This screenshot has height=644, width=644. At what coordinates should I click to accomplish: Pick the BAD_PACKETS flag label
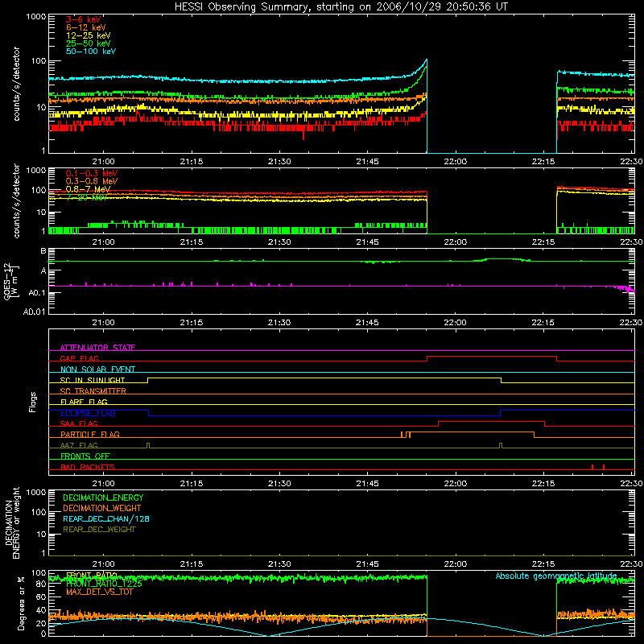click(x=88, y=467)
